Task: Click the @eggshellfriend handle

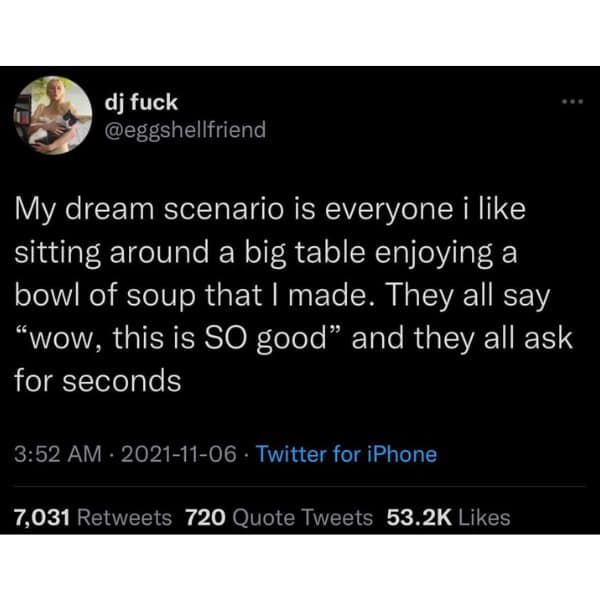Action: (185, 129)
